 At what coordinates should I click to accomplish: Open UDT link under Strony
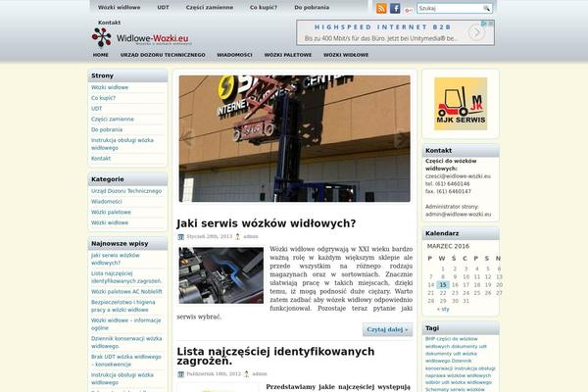tap(96, 109)
